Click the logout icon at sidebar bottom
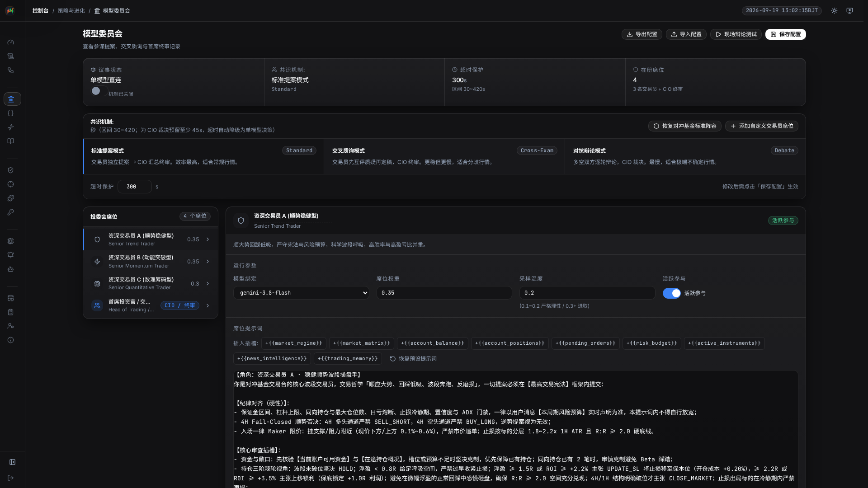Image resolution: width=868 pixels, height=488 pixels. [11, 478]
